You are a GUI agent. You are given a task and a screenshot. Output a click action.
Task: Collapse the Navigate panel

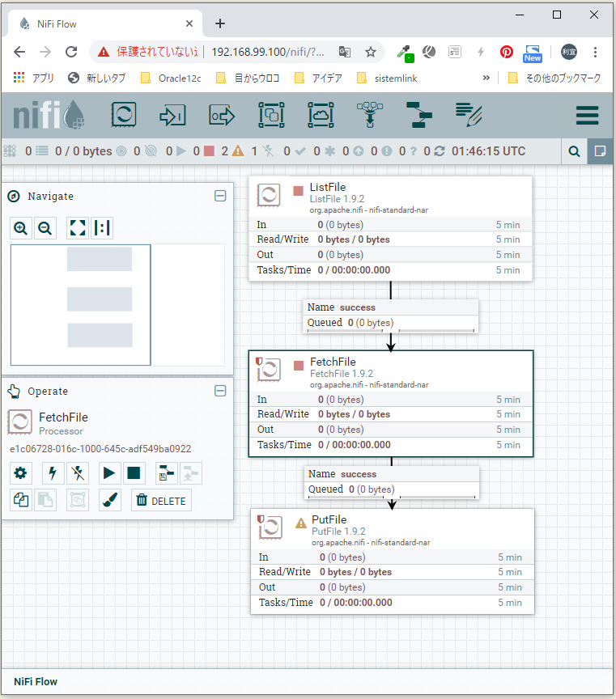click(220, 196)
